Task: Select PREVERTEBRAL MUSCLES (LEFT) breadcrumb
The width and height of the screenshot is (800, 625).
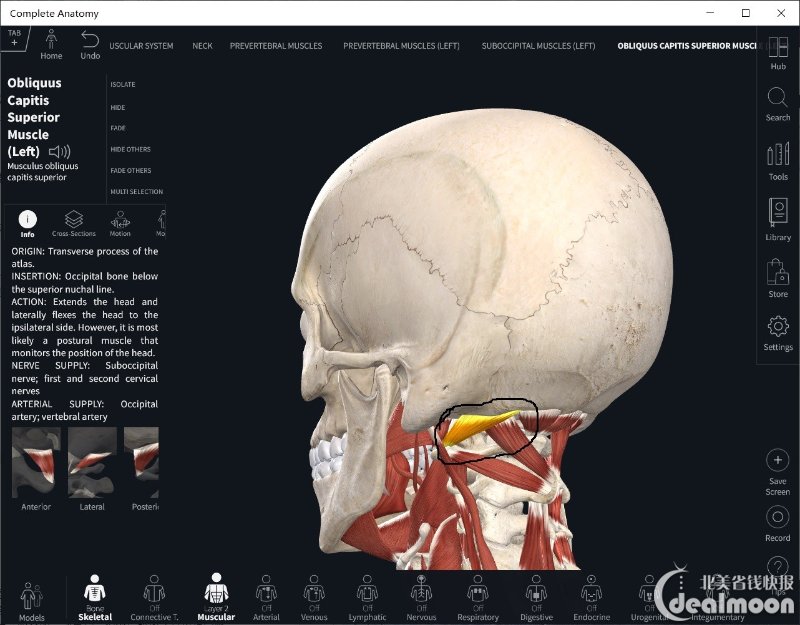Action: pos(402,46)
